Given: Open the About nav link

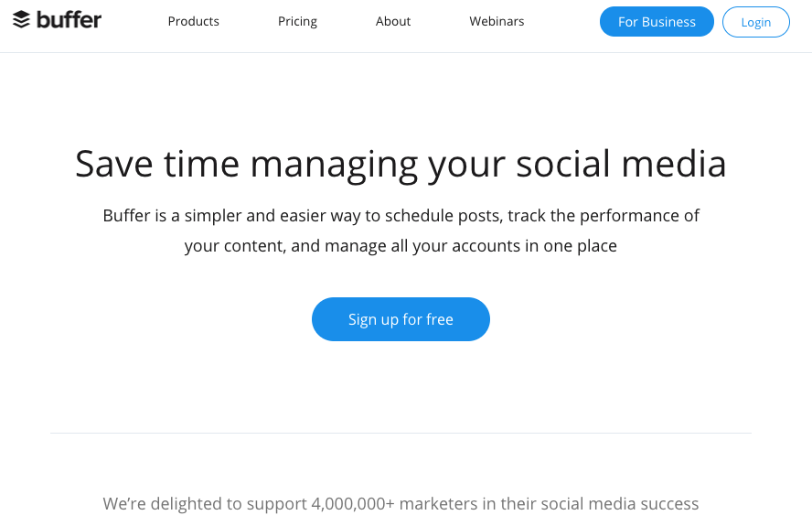Looking at the screenshot, I should click(393, 21).
